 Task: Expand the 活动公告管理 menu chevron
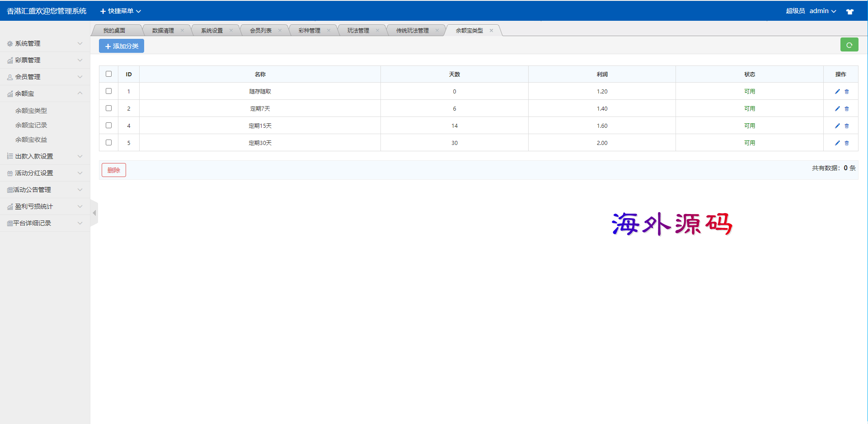point(80,190)
